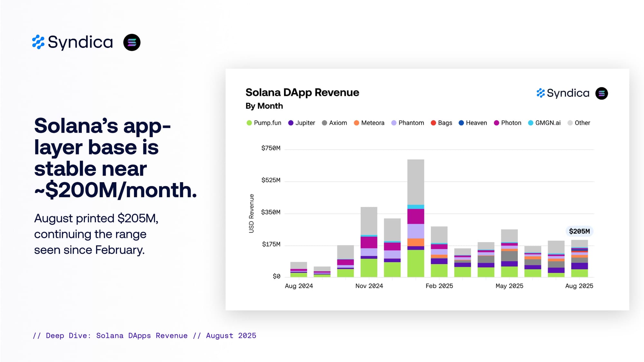Click the $525M y-axis label

point(271,180)
